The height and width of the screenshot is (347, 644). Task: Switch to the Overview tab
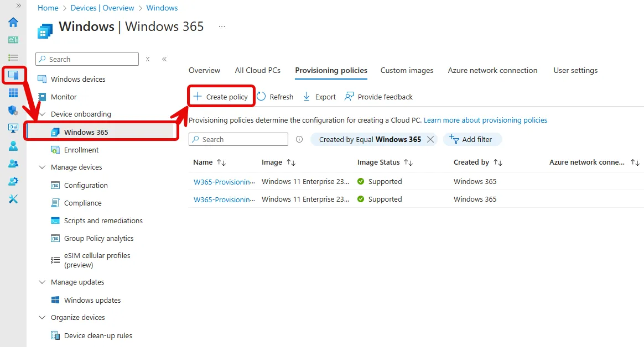pyautogui.click(x=204, y=70)
